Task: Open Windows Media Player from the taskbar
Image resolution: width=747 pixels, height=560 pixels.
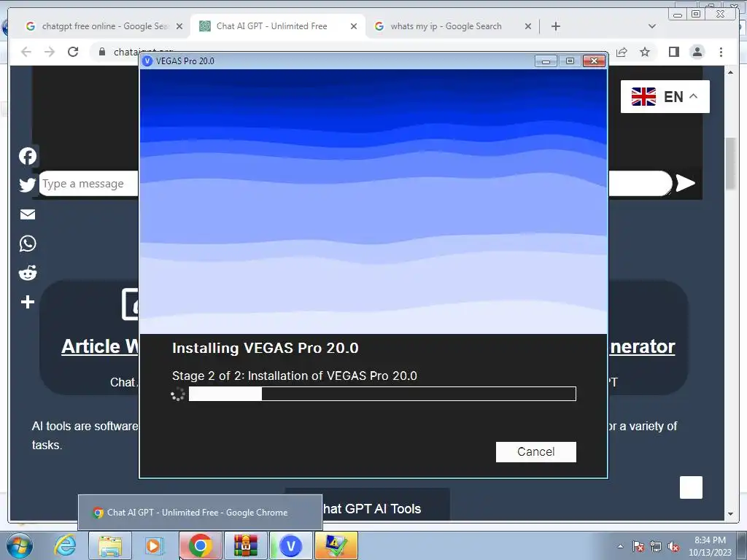Action: (154, 545)
